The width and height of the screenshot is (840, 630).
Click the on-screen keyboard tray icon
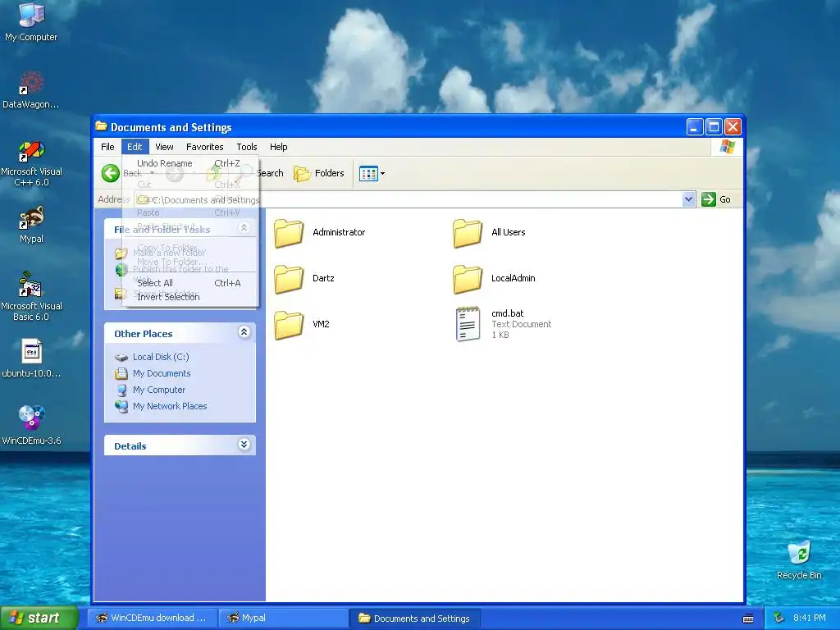click(748, 619)
